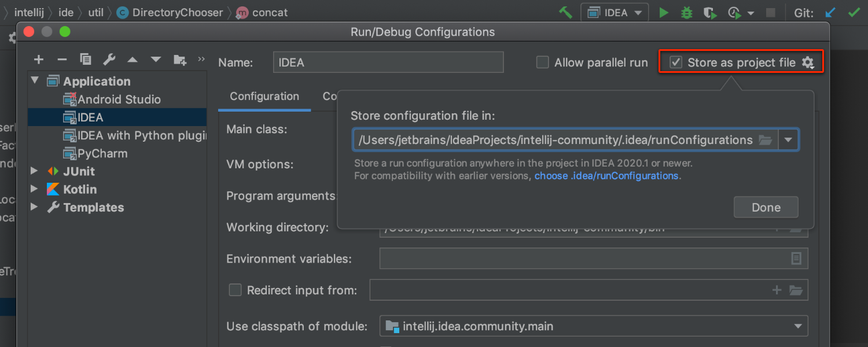Run IDEA with coverage shield icon

[x=709, y=12]
